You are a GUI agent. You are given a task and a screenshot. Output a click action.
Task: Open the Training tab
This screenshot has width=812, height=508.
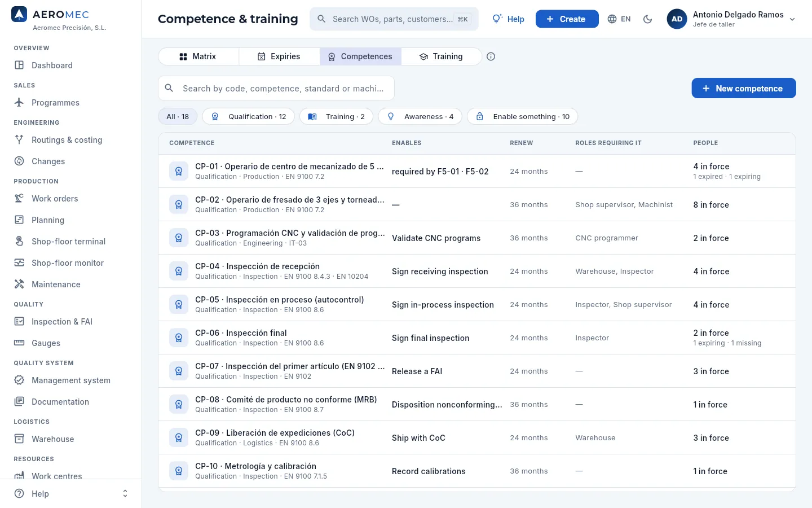click(x=442, y=56)
